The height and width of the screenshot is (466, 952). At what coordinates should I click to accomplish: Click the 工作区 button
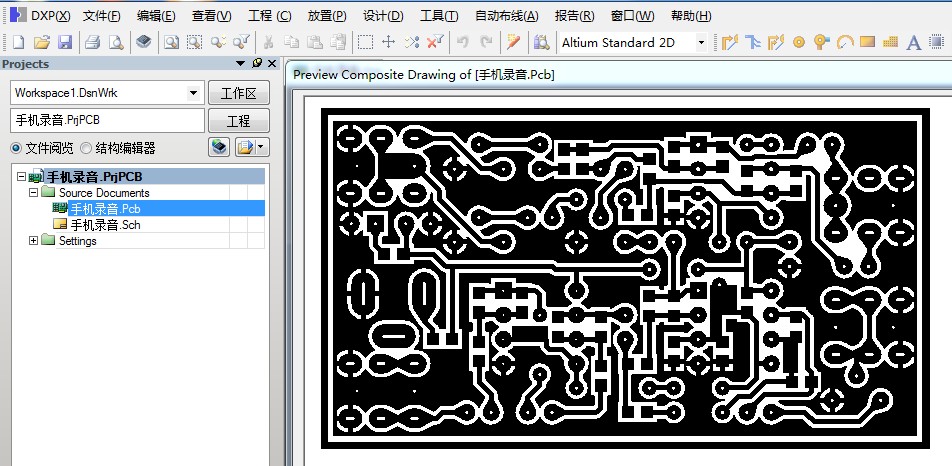point(239,93)
